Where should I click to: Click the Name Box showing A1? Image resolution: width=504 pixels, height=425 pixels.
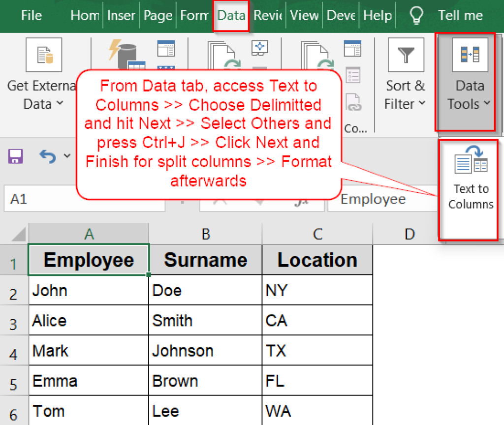click(84, 199)
